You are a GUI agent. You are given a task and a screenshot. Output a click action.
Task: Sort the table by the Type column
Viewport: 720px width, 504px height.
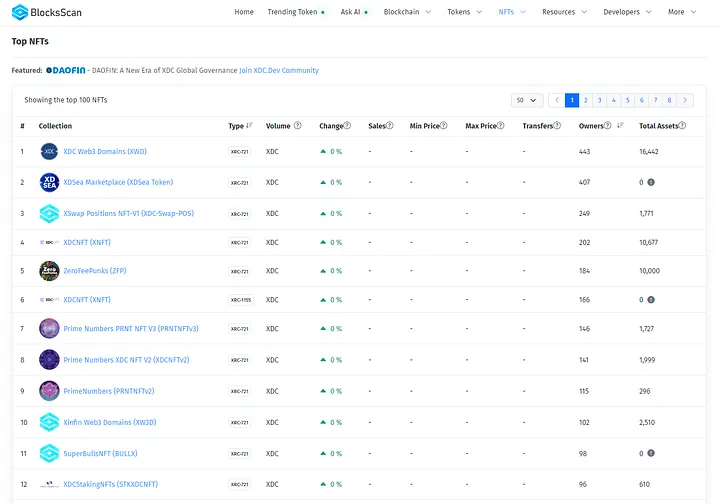coord(249,126)
